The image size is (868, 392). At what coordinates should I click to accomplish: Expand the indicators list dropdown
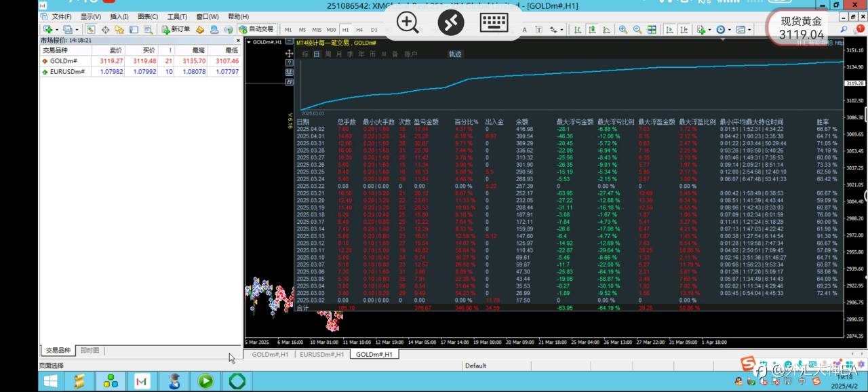coord(709,30)
